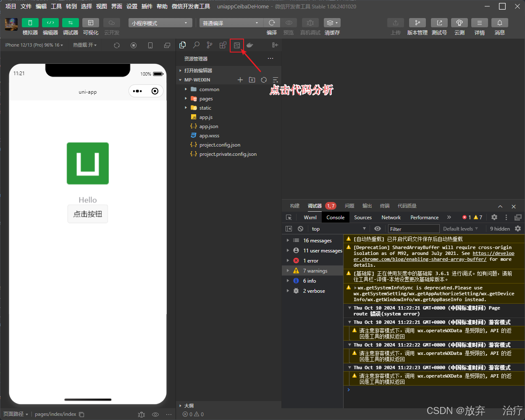Open project.private.config.json file
This screenshot has height=420, width=525.
coord(228,154)
